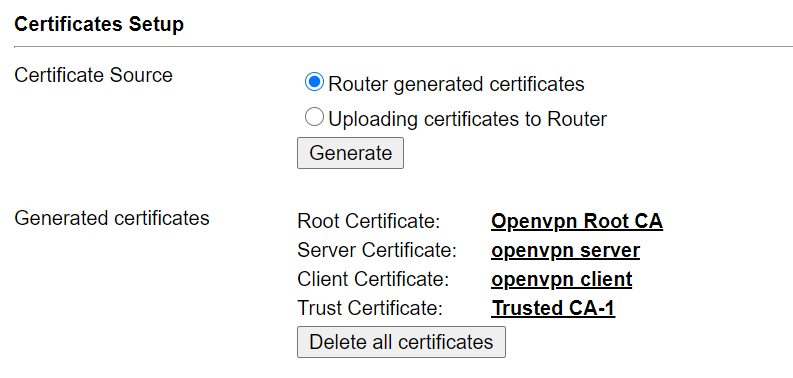View the openvpn client certificate link
This screenshot has width=793, height=378.
pyautogui.click(x=561, y=279)
